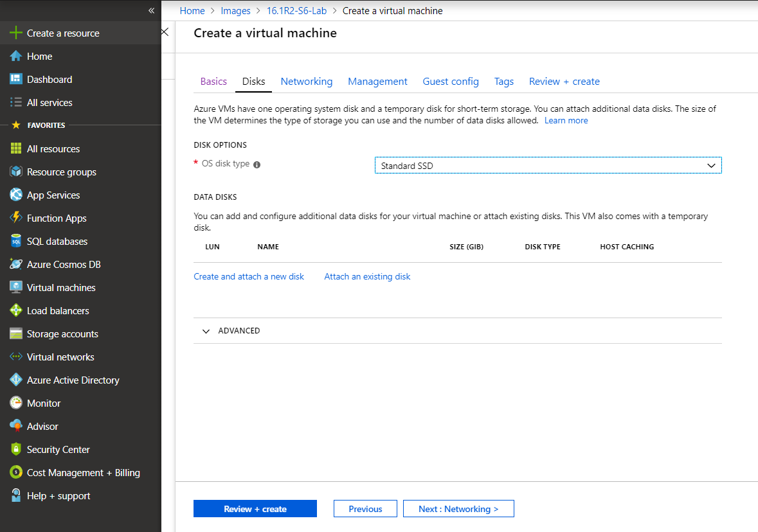Image resolution: width=758 pixels, height=532 pixels.
Task: Click the All resources grid icon
Action: coord(16,148)
